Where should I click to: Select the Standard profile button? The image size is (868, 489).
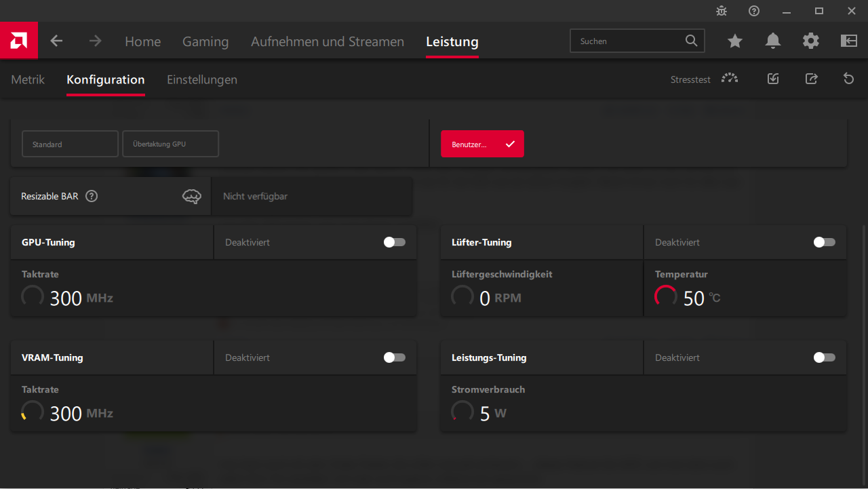(x=70, y=144)
